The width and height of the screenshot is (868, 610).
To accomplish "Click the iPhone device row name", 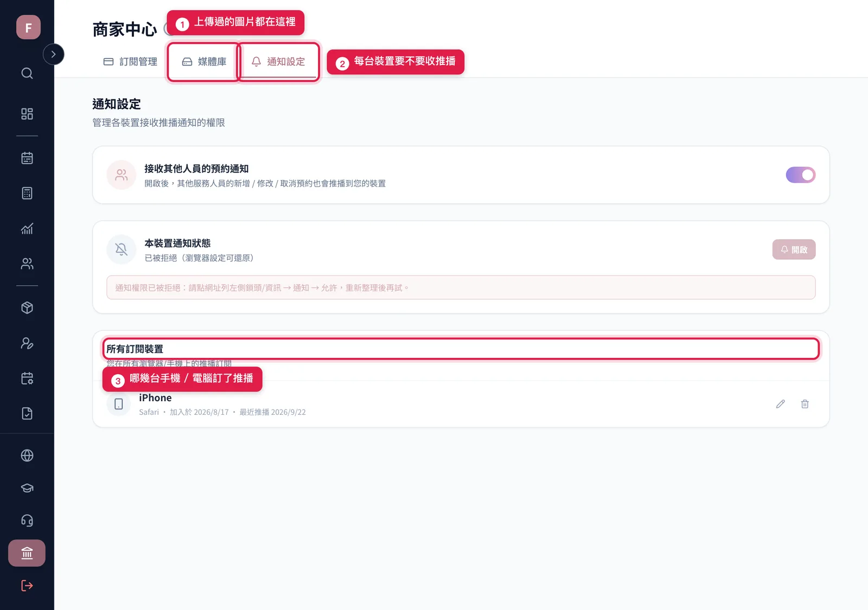I will (x=155, y=397).
